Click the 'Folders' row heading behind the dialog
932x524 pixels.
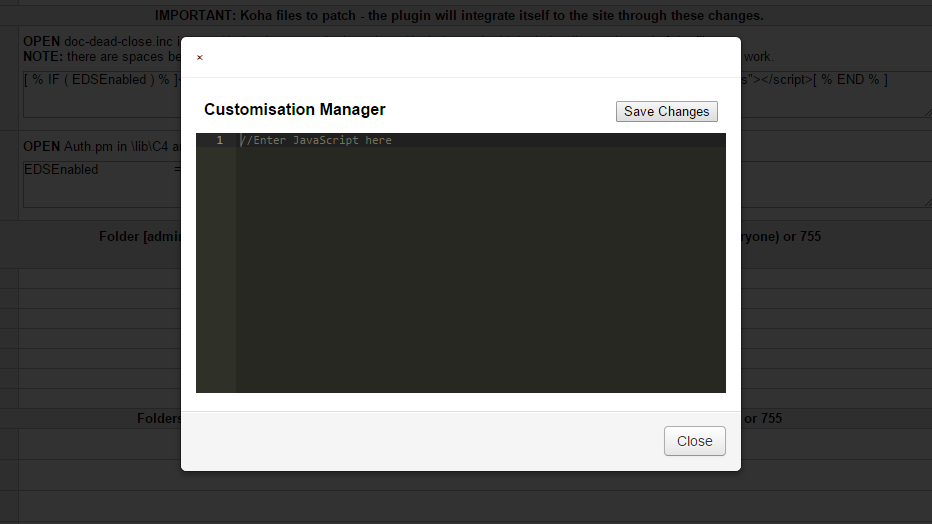point(159,418)
